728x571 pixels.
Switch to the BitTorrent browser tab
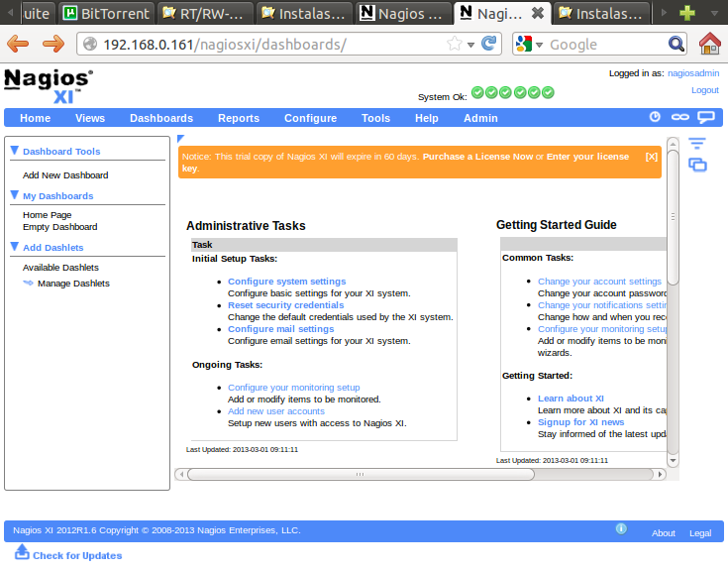pyautogui.click(x=105, y=13)
